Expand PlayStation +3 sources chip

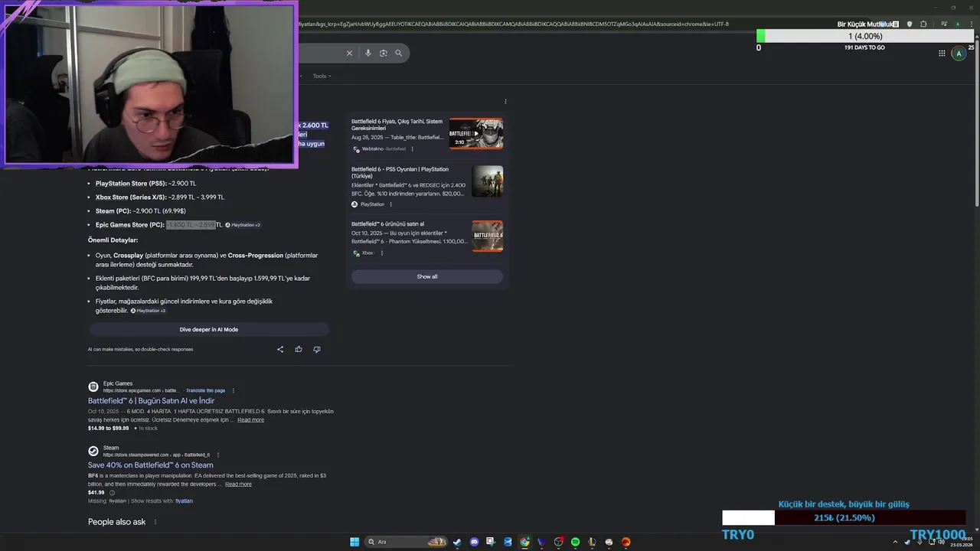pos(149,311)
